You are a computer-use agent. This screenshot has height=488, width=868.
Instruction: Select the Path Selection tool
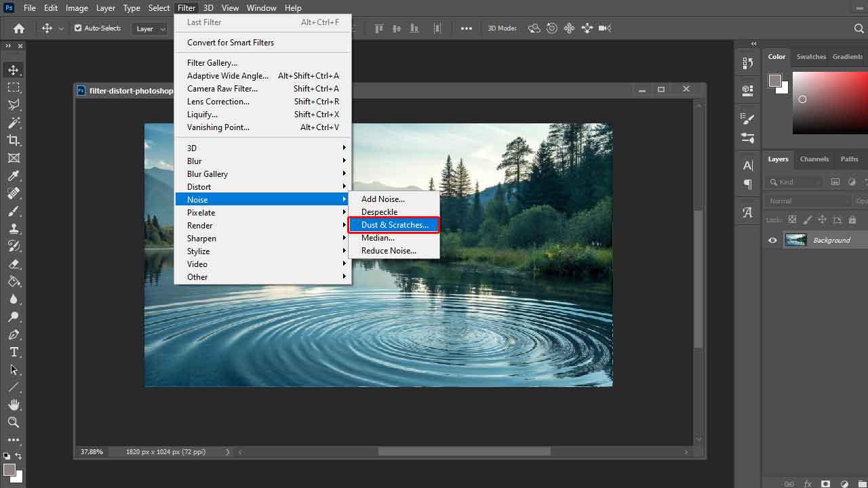click(x=13, y=369)
